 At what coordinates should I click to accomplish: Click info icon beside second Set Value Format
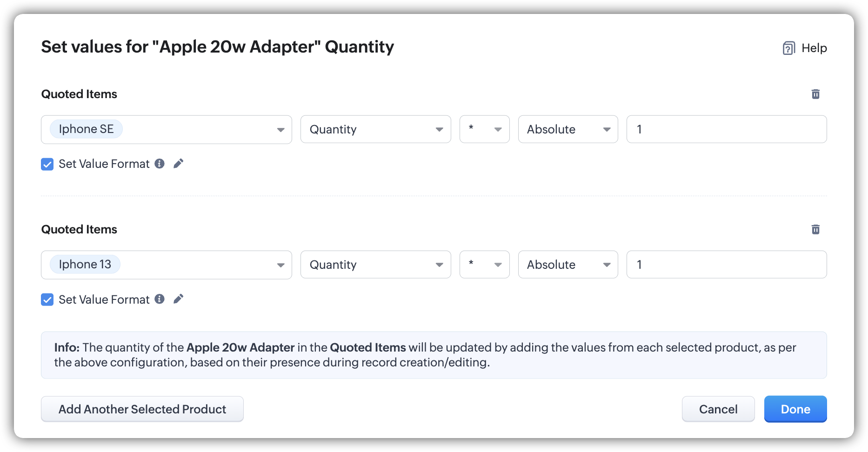click(160, 299)
